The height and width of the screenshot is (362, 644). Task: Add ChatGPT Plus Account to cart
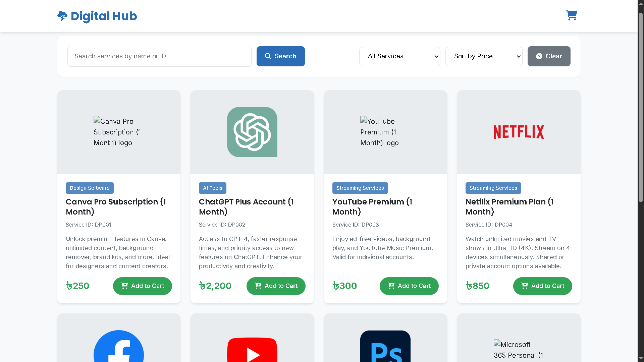click(276, 286)
